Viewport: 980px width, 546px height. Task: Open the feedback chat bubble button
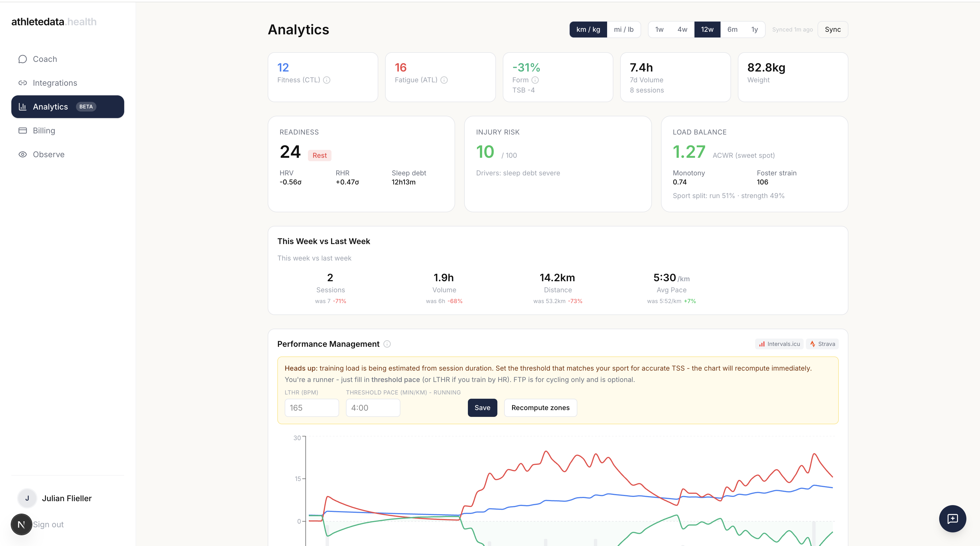pos(952,518)
